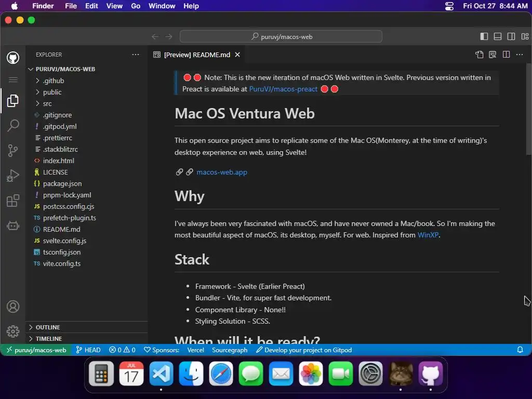Open the Go menu
Viewport: 532px width, 399px height.
[136, 6]
